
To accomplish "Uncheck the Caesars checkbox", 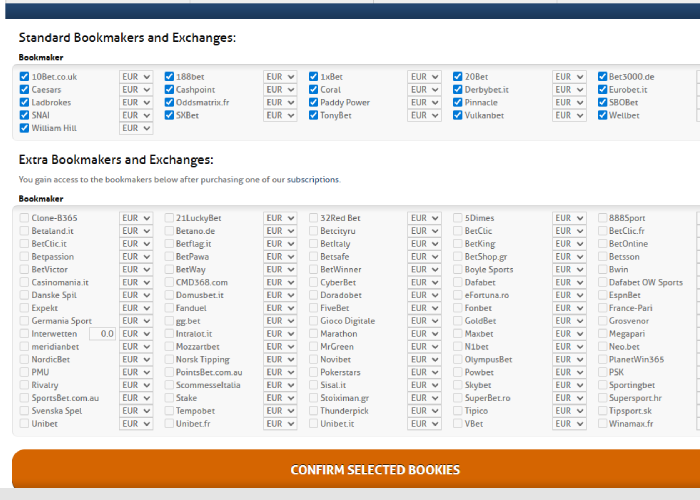I will point(24,90).
